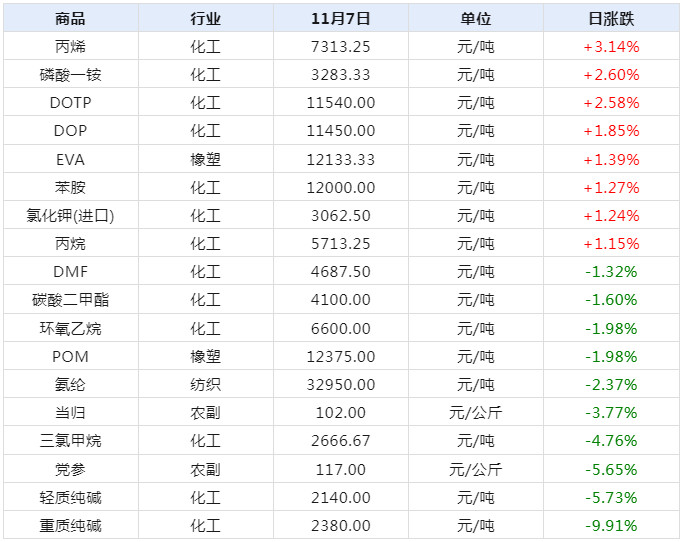Click the +3.14% daily change value
This screenshot has height=542, width=682.
point(610,46)
